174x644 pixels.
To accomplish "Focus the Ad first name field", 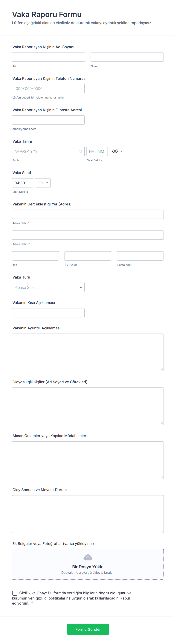I will (48, 57).
